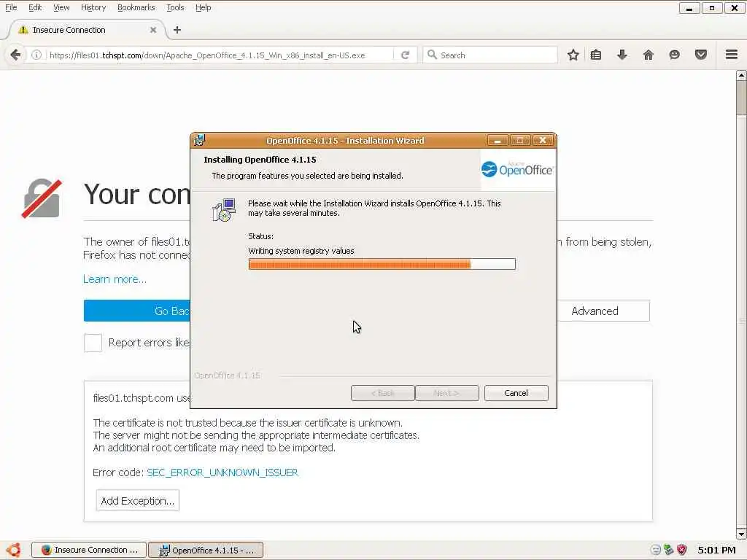The image size is (747, 560).
Task: Open the Edit menu
Action: [35, 7]
